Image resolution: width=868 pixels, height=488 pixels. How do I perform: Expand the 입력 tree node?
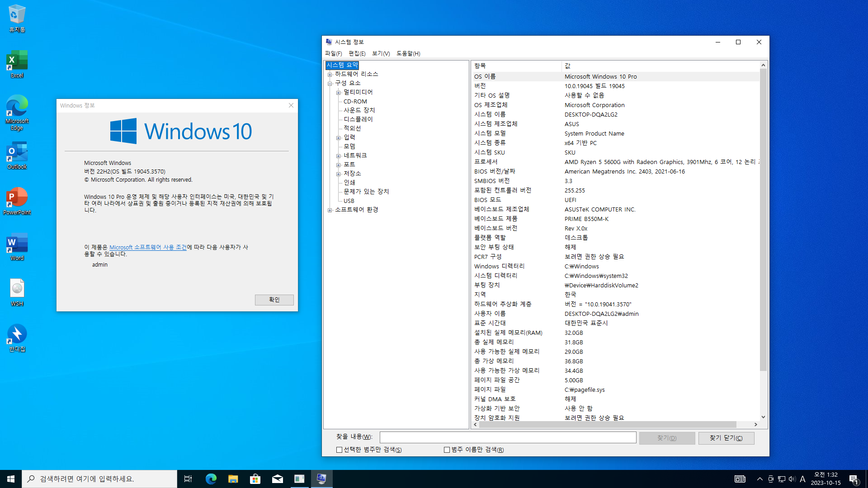(339, 138)
